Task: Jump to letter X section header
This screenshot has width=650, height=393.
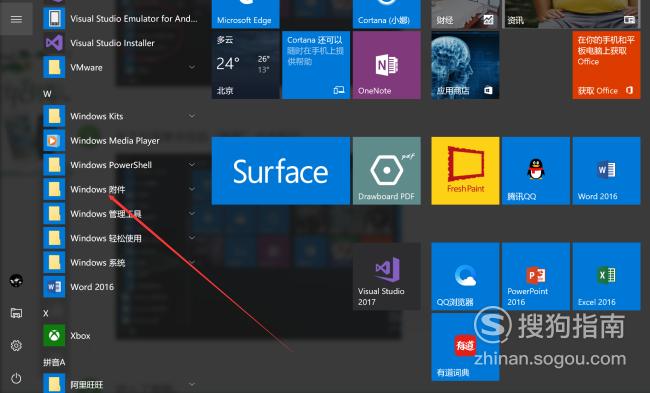Action: coord(46,313)
